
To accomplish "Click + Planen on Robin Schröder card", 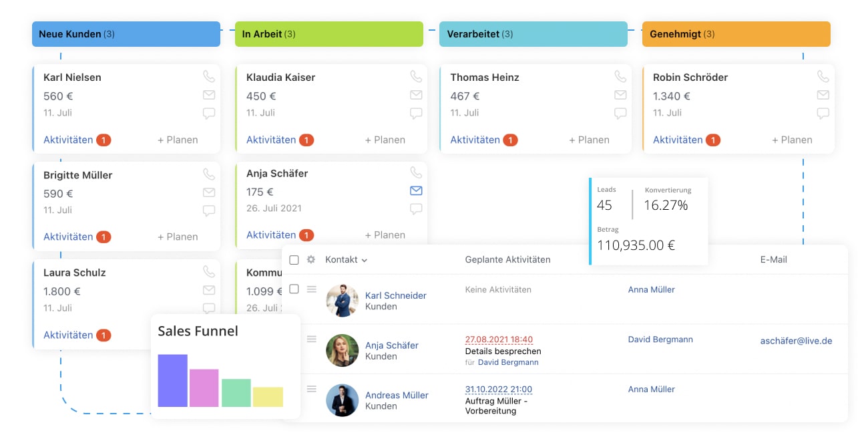I will click(792, 140).
